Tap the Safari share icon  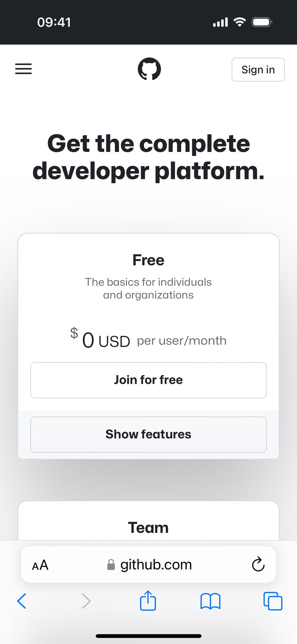(148, 601)
